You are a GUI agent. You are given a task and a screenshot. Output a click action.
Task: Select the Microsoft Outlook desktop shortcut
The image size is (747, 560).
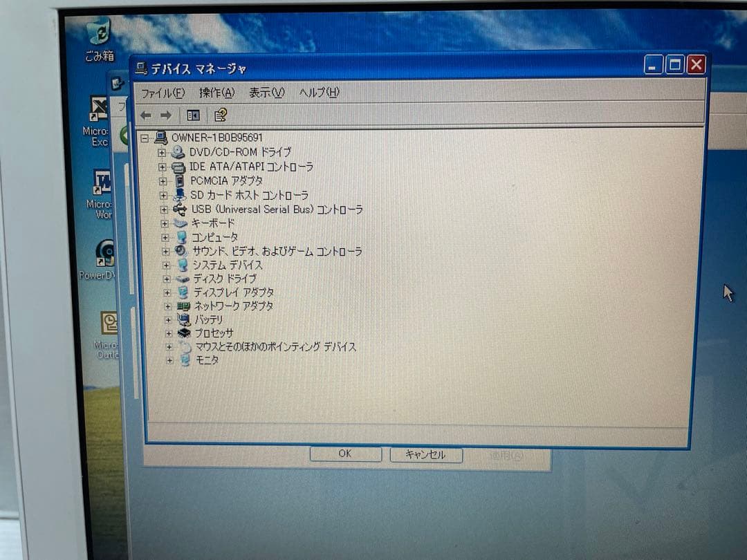coord(107,335)
